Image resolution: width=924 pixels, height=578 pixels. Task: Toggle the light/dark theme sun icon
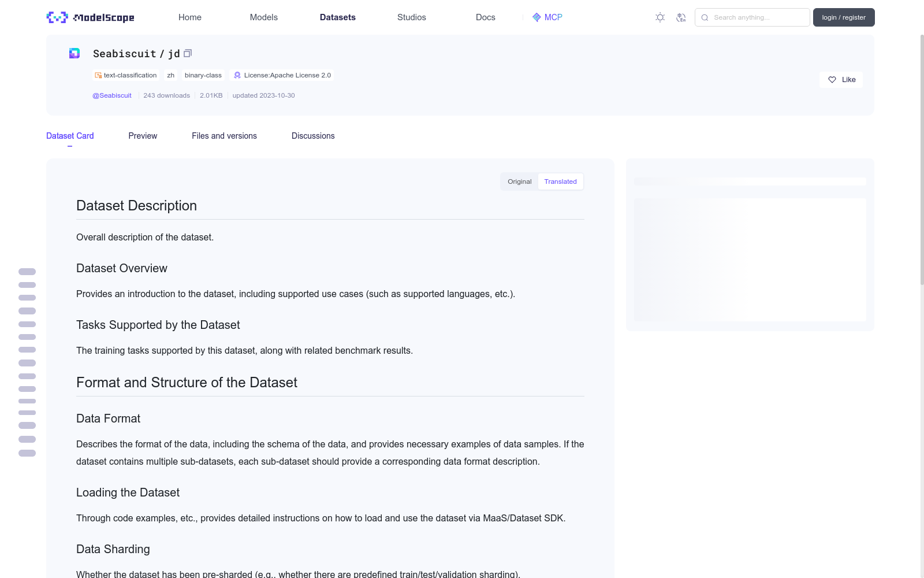pyautogui.click(x=660, y=17)
